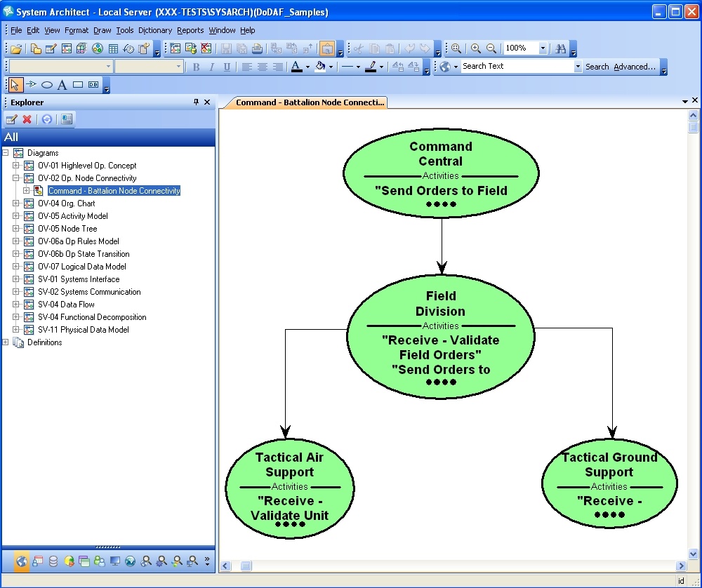702x588 pixels.
Task: Select Command - Battalion Node Connectivity tree item
Action: click(x=114, y=191)
